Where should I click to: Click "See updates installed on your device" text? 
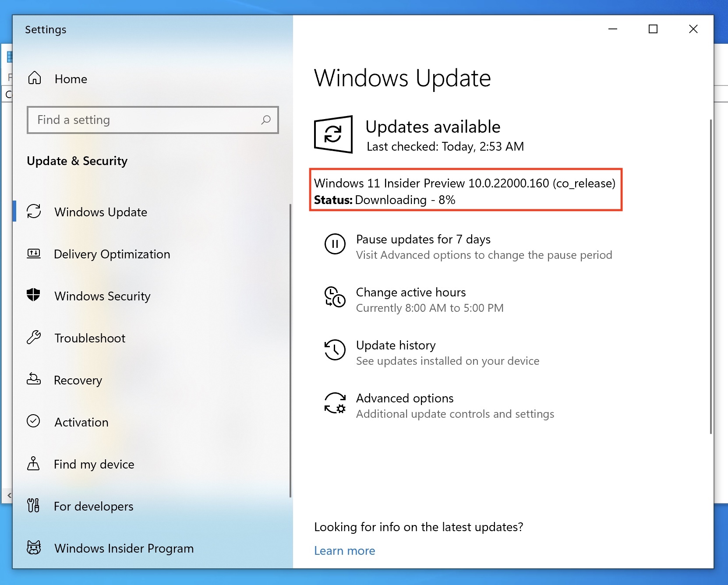(x=448, y=361)
